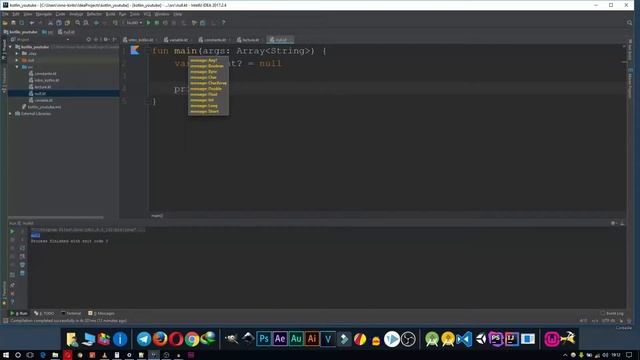Click the Paste toolbar icon
The height and width of the screenshot is (360, 640).
click(x=67, y=23)
